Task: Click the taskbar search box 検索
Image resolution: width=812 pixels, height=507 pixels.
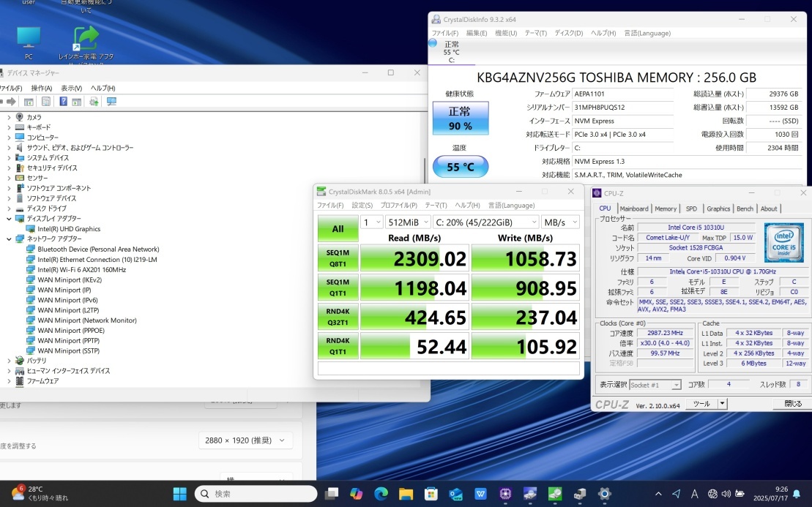Action: [256, 494]
